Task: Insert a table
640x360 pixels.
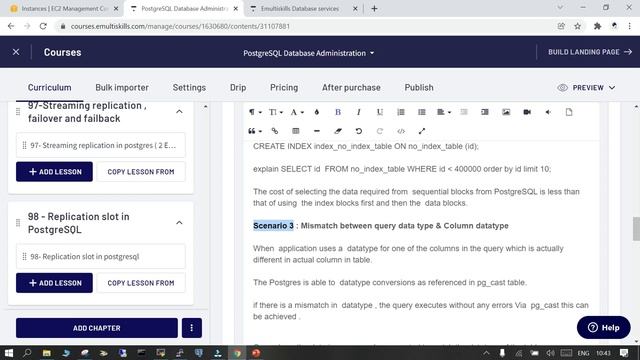Action: click(296, 131)
